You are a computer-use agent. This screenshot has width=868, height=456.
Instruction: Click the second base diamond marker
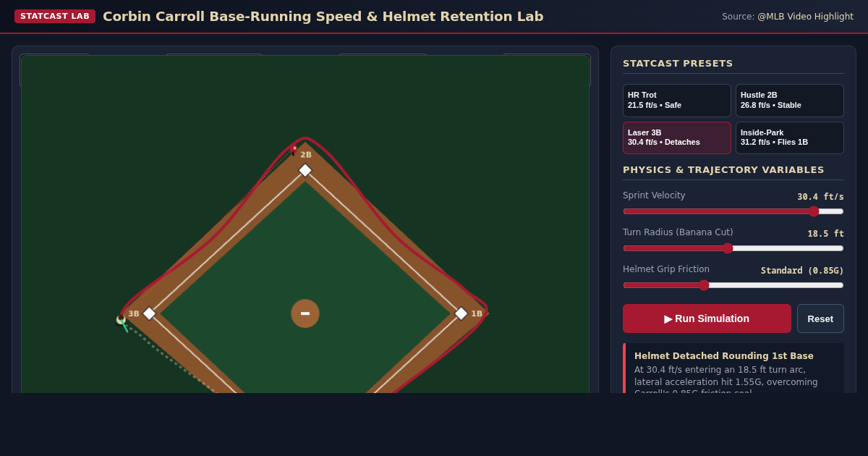pyautogui.click(x=305, y=170)
